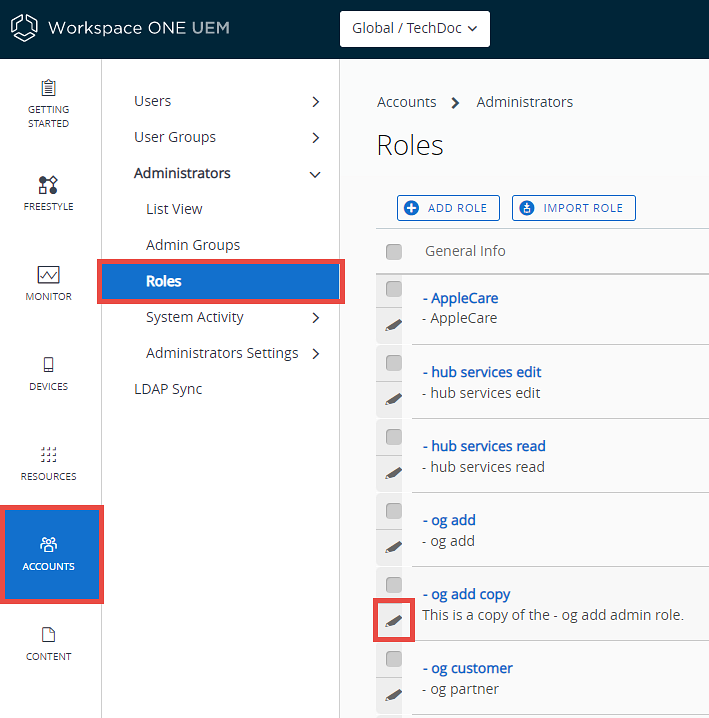Viewport: 709px width, 718px height.
Task: Click the '- og partner' description text
Action: click(460, 689)
